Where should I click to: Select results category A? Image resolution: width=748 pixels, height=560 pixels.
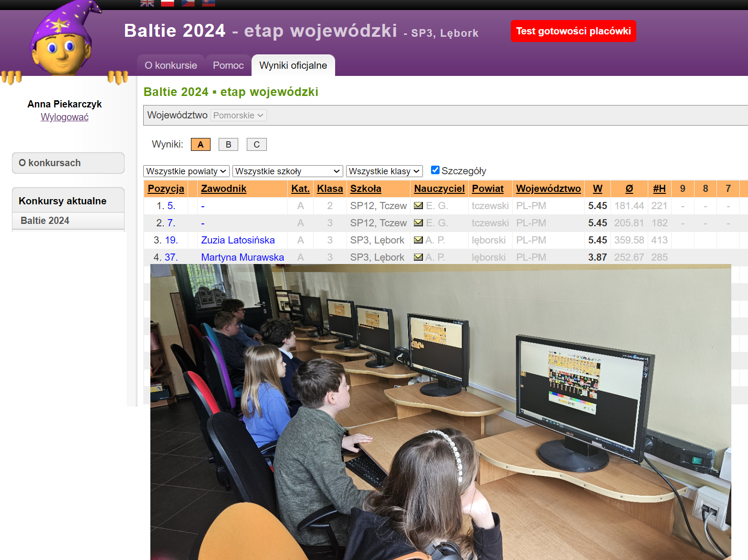200,145
